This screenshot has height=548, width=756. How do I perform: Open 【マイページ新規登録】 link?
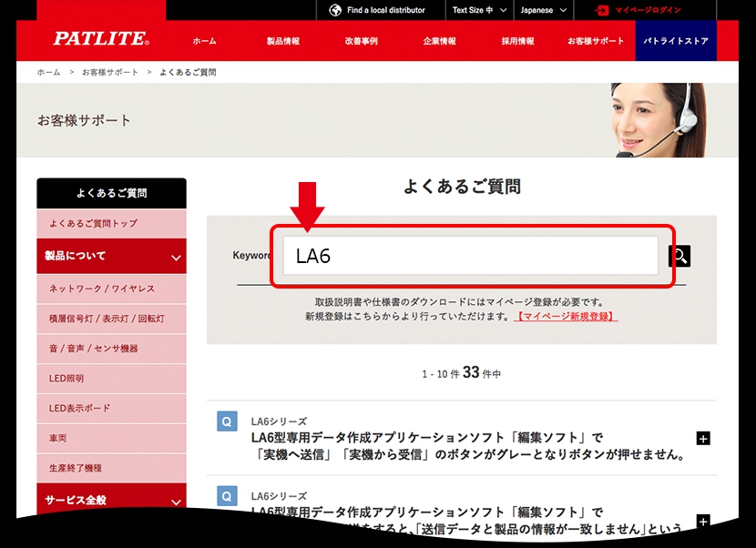(x=566, y=317)
